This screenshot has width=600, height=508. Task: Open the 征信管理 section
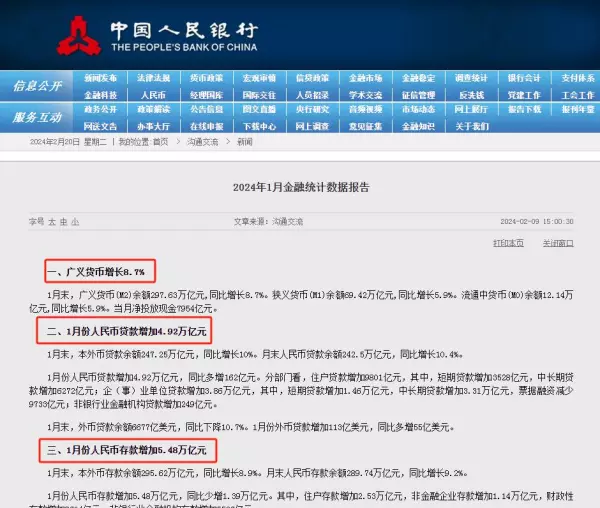[x=418, y=95]
